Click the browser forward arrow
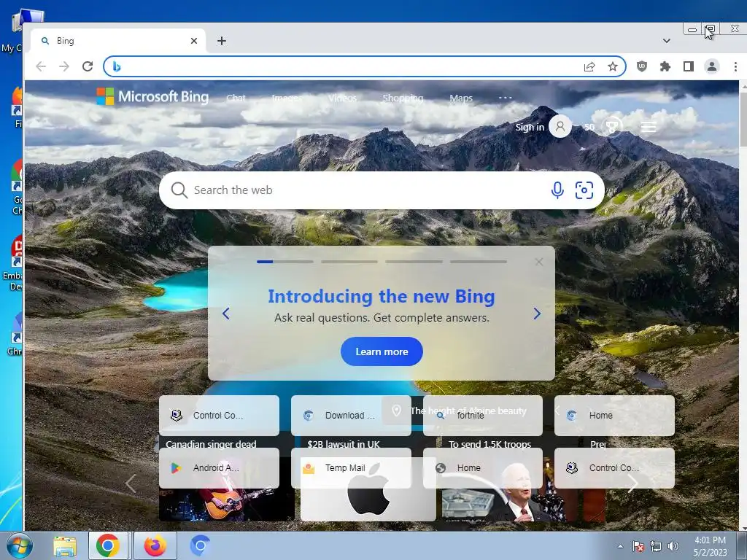Viewport: 747px width, 560px height. (x=64, y=66)
